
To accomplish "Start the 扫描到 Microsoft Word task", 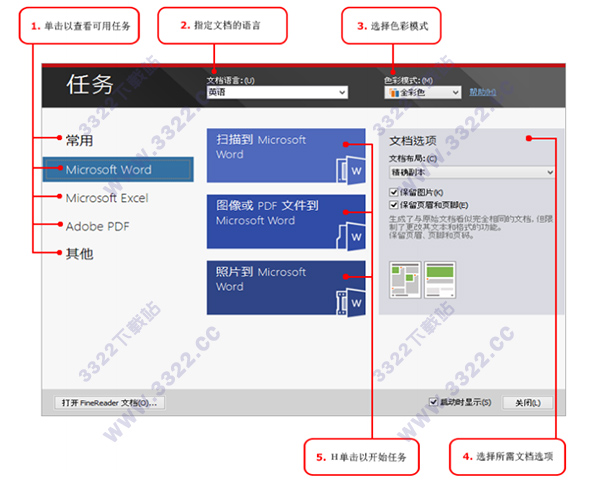I will pyautogui.click(x=286, y=155).
